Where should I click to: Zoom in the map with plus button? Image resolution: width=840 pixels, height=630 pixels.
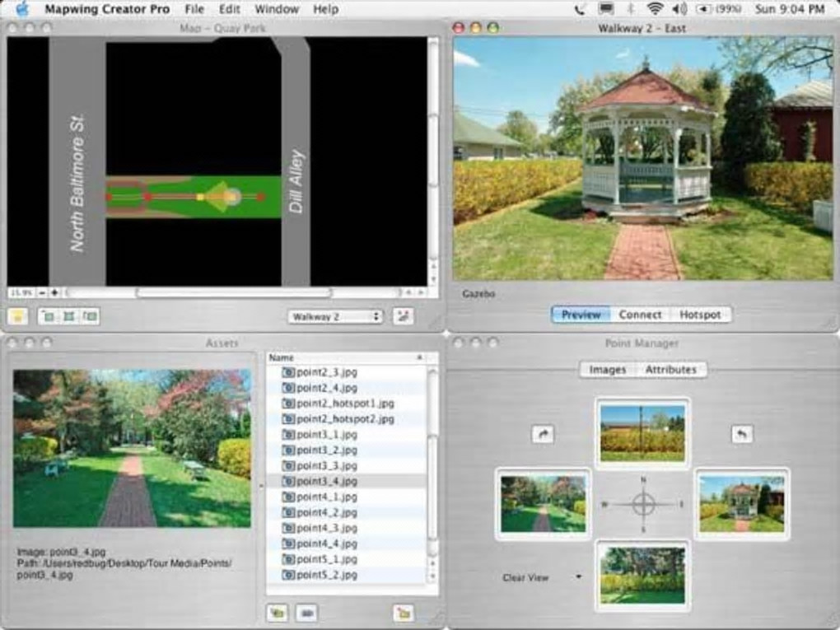pyautogui.click(x=54, y=293)
